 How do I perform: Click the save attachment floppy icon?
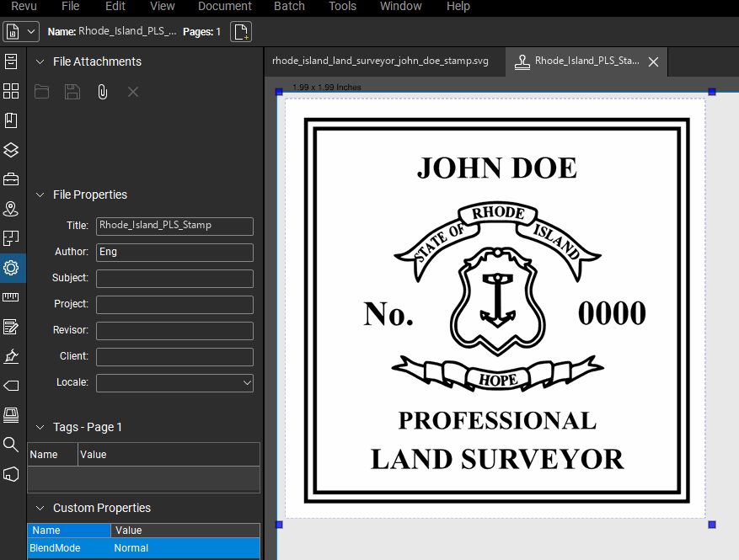(72, 92)
